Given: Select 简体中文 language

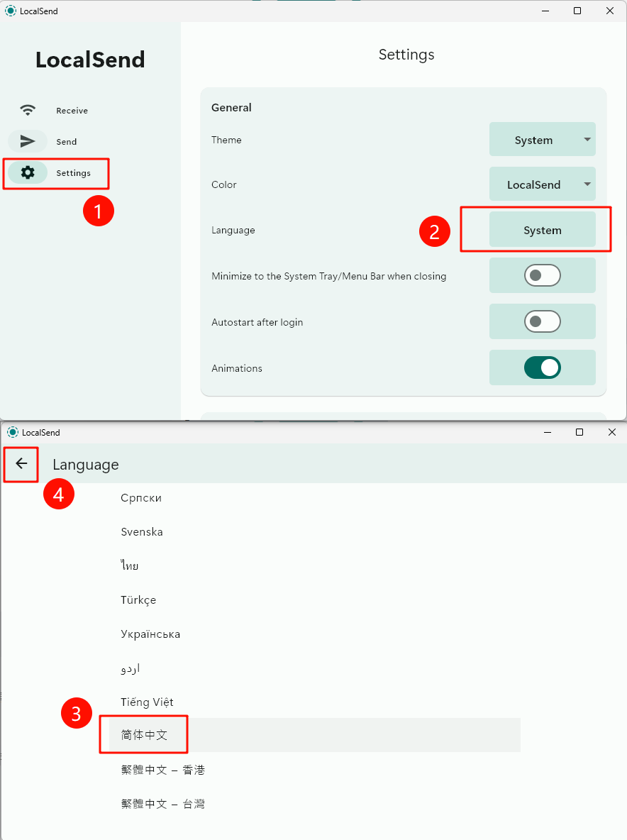Looking at the screenshot, I should [315, 735].
